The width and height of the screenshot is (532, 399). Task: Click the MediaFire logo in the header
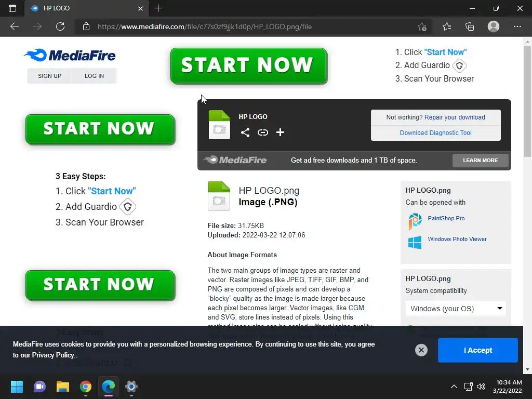[x=70, y=55]
